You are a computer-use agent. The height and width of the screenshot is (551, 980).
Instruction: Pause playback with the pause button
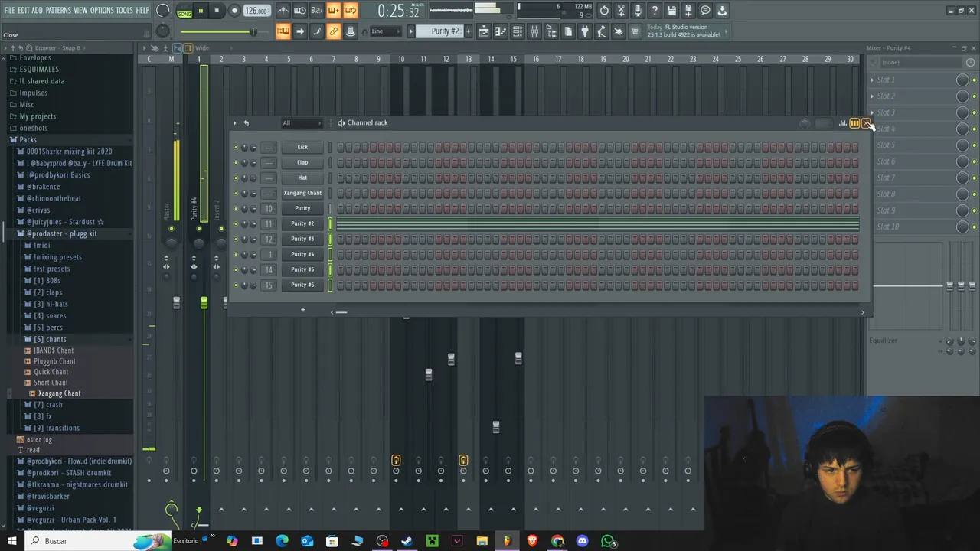click(x=201, y=11)
